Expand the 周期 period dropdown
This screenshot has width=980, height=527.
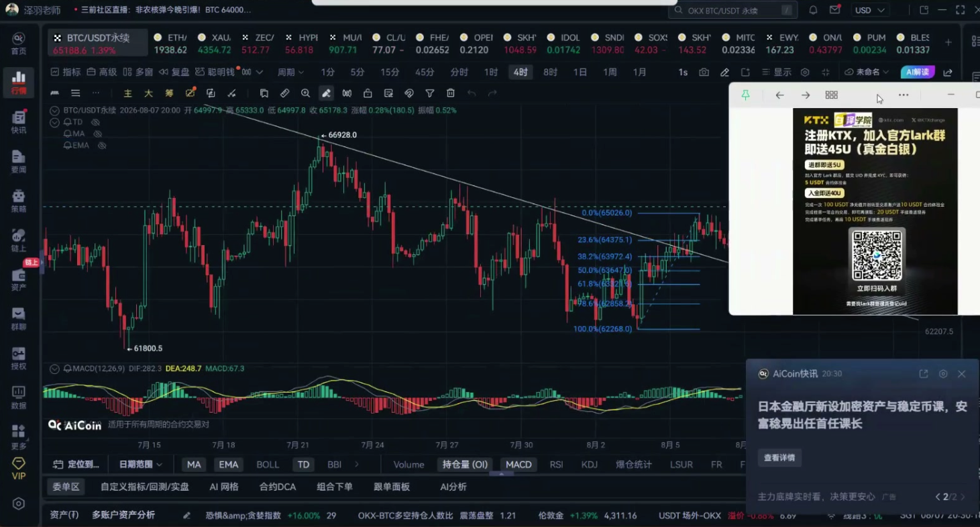click(x=290, y=73)
